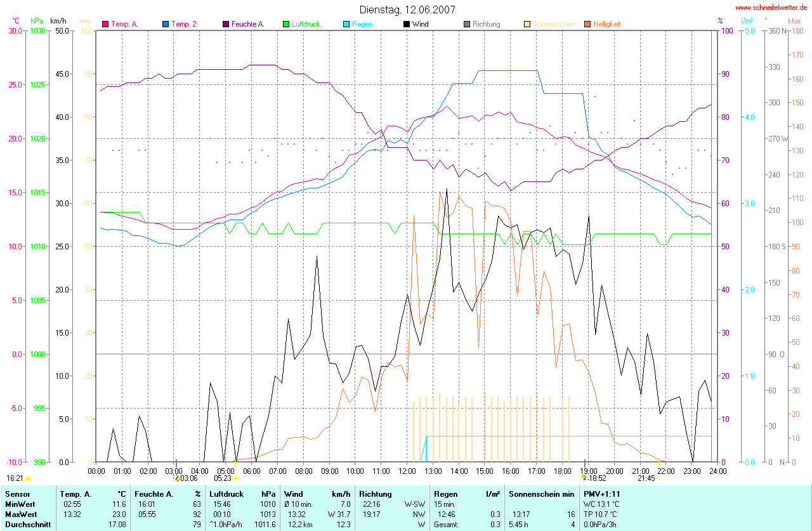
Task: Click the WC 13.1 °C value
Action: point(601,504)
